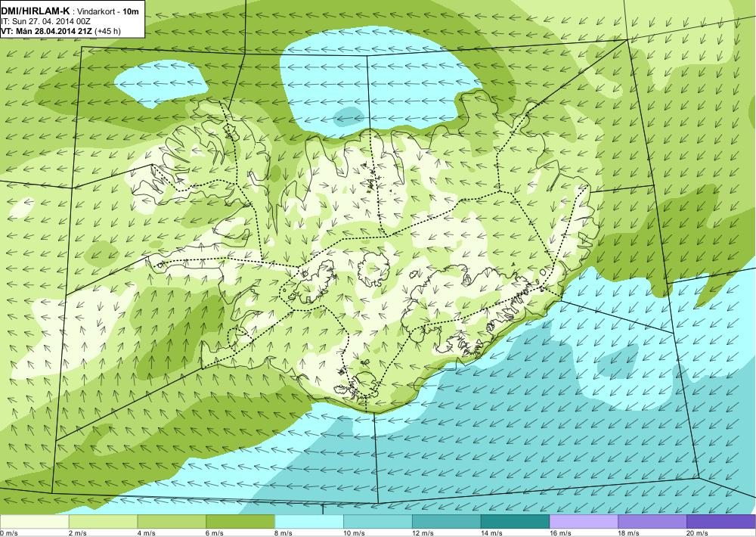Select the '20 m/s' legend label
Screen dimensions: 756x537
click(x=698, y=533)
